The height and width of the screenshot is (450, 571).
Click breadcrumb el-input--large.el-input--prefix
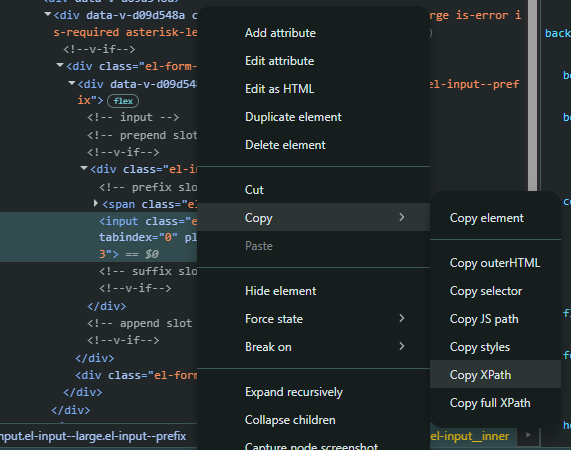point(93,436)
